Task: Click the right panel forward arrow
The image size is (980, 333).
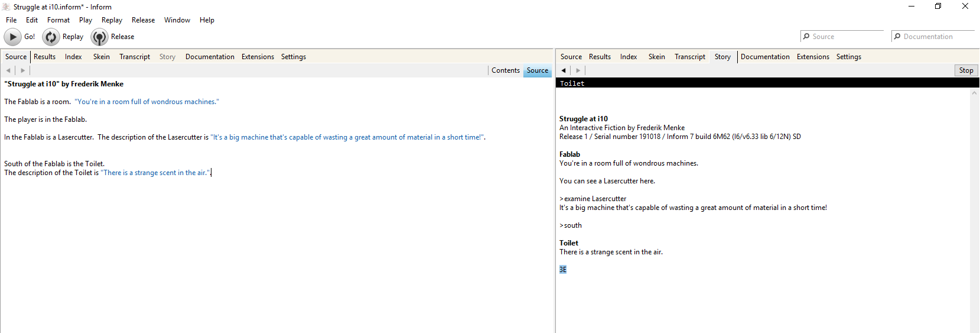Action: [578, 70]
